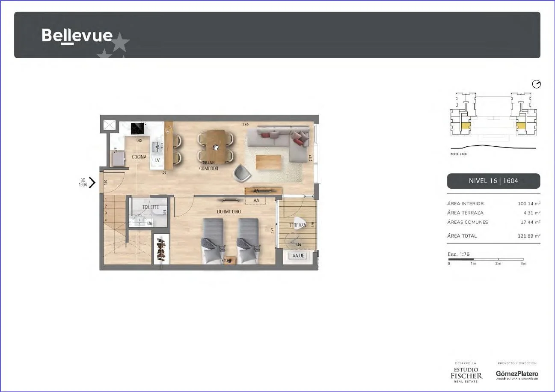Click the ÁREA TOTAL 121.89 m² row
555x392 pixels.
click(x=493, y=236)
